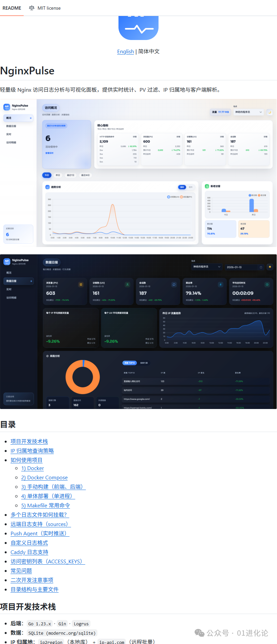Click https://www.google.com/ referrer row
The width and height of the screenshot is (277, 644).
pos(196,399)
